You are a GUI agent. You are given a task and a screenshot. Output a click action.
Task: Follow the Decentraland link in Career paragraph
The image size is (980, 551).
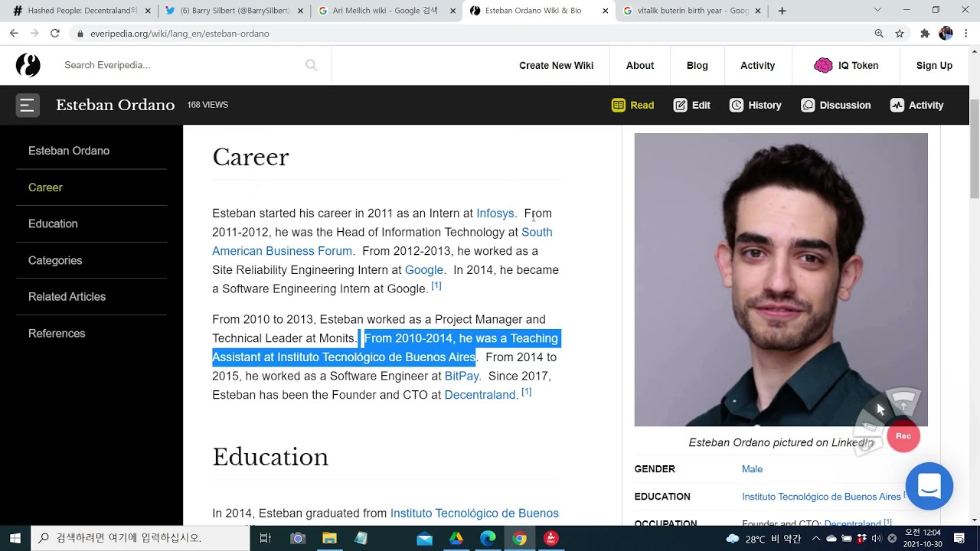(x=480, y=395)
